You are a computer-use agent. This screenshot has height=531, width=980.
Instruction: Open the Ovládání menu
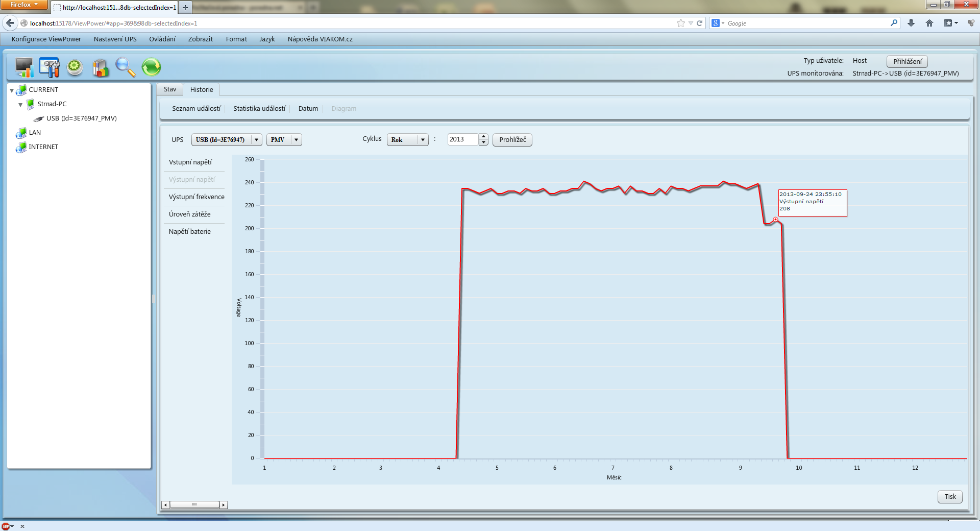tap(162, 39)
